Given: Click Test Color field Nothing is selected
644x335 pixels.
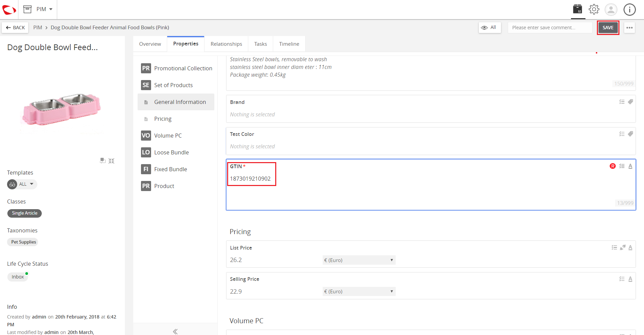Looking at the screenshot, I should click(x=252, y=146).
